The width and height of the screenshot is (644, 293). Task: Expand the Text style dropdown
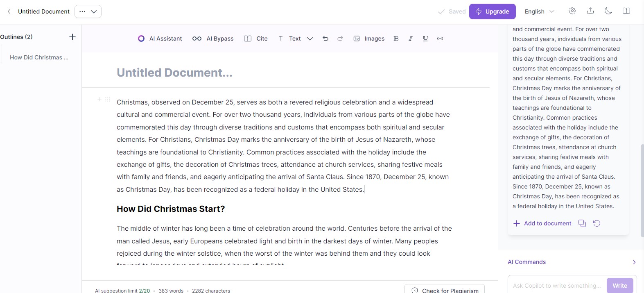coord(296,39)
